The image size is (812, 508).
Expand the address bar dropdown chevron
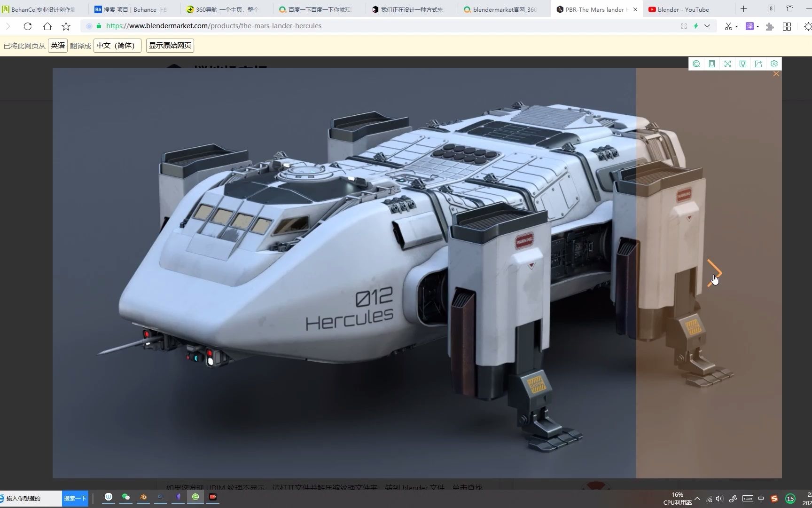tap(707, 26)
